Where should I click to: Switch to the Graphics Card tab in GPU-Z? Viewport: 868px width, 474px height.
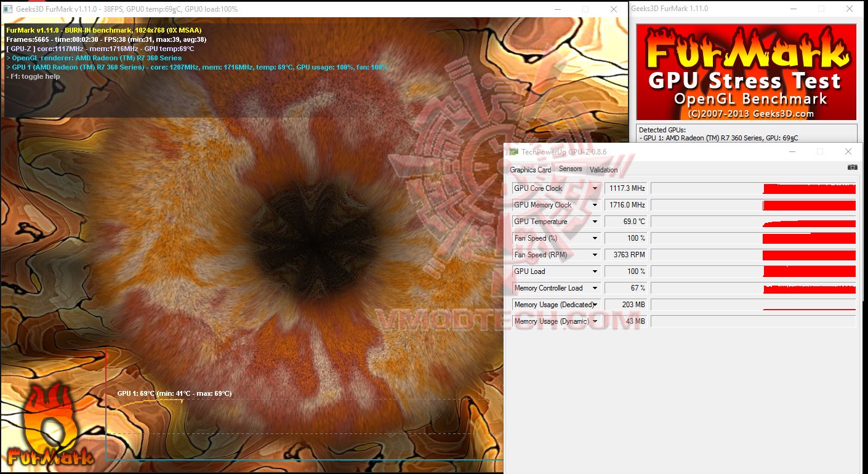point(531,170)
